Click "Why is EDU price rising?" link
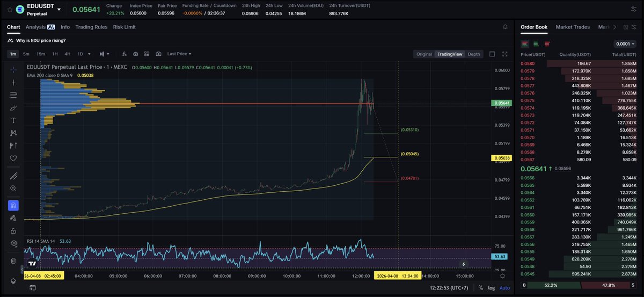This screenshot has width=644, height=297. pos(42,40)
